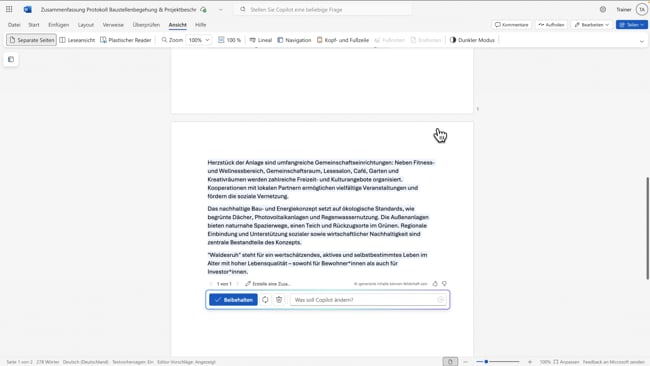Expand the document title dropdown arrow
Screen dimensions: 650x366
tap(221, 10)
